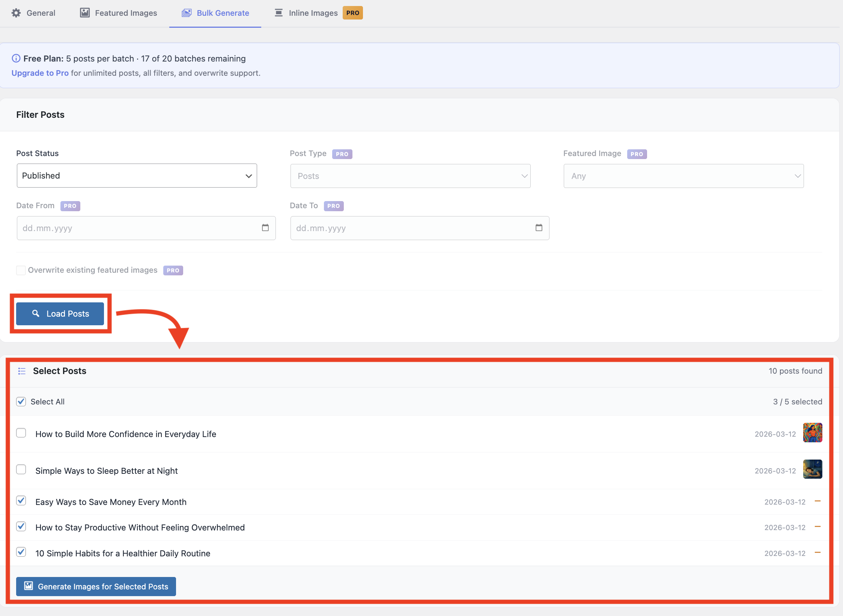Click the Featured Images tab icon
The height and width of the screenshot is (616, 843).
[x=85, y=13]
